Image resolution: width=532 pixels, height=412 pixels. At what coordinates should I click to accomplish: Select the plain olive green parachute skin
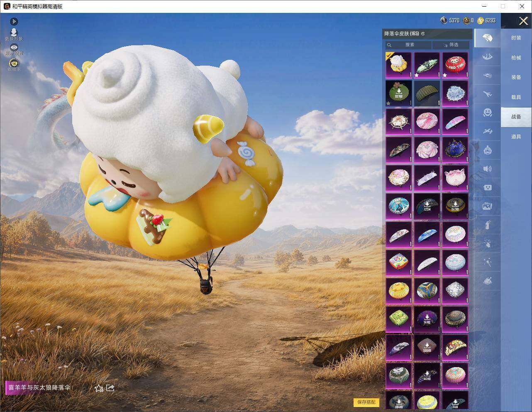pyautogui.click(x=427, y=93)
